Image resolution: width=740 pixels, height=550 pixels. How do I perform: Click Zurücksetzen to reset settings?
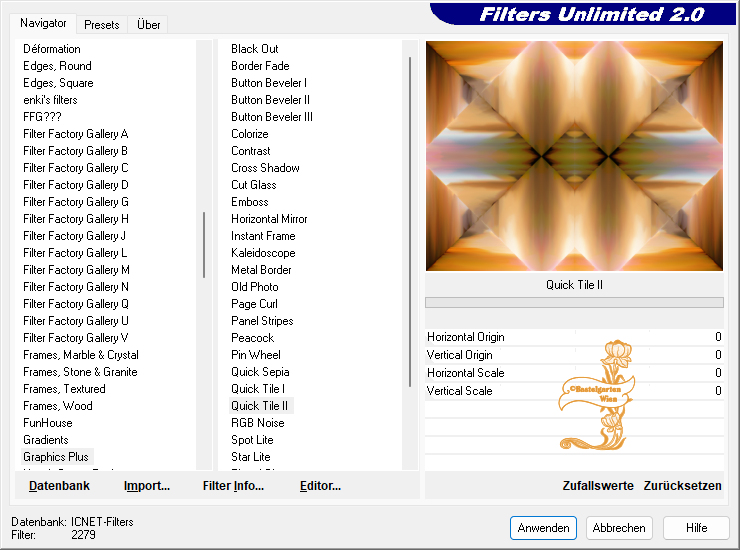pos(682,486)
